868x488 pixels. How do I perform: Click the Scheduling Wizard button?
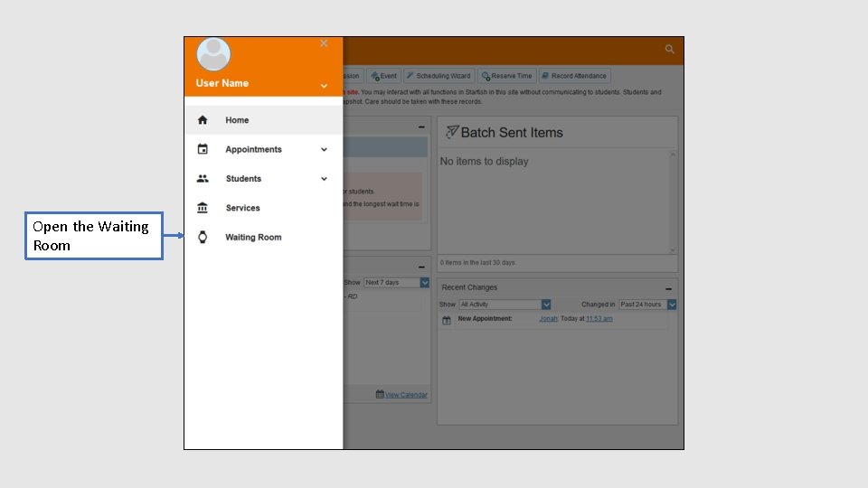439,76
